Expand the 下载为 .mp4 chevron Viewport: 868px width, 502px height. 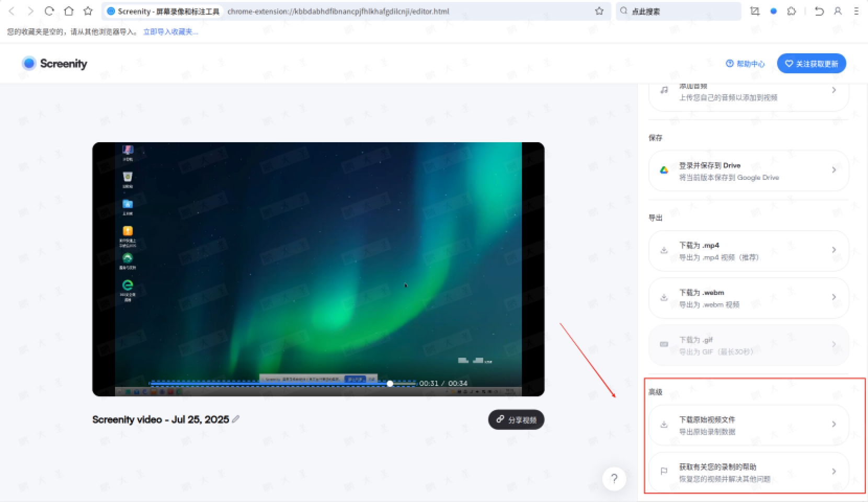[835, 250]
